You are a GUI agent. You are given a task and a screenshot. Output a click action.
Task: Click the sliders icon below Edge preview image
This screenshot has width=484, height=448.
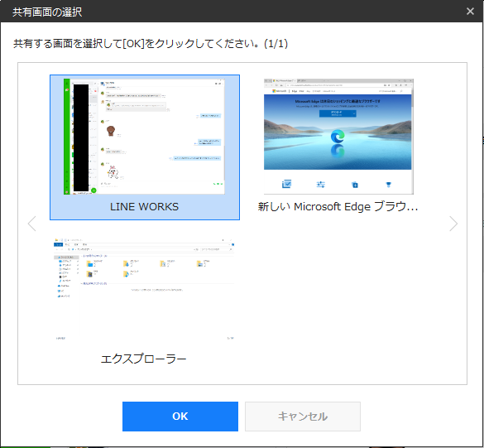pos(321,185)
